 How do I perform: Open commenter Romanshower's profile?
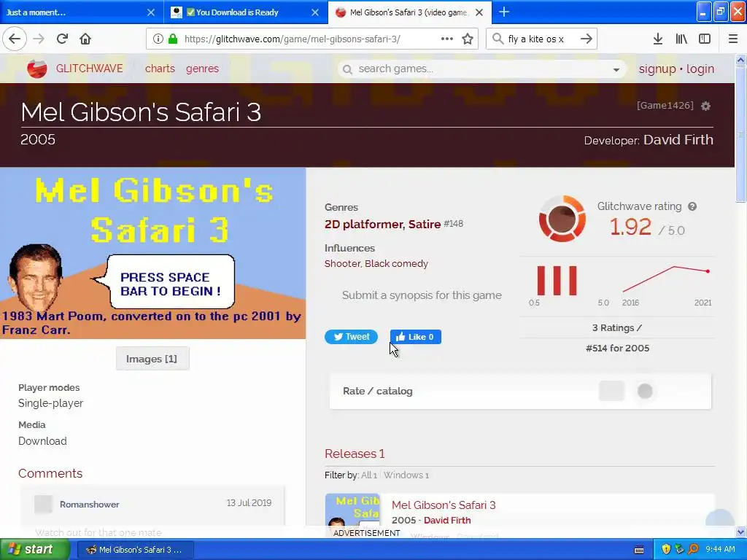[89, 505]
